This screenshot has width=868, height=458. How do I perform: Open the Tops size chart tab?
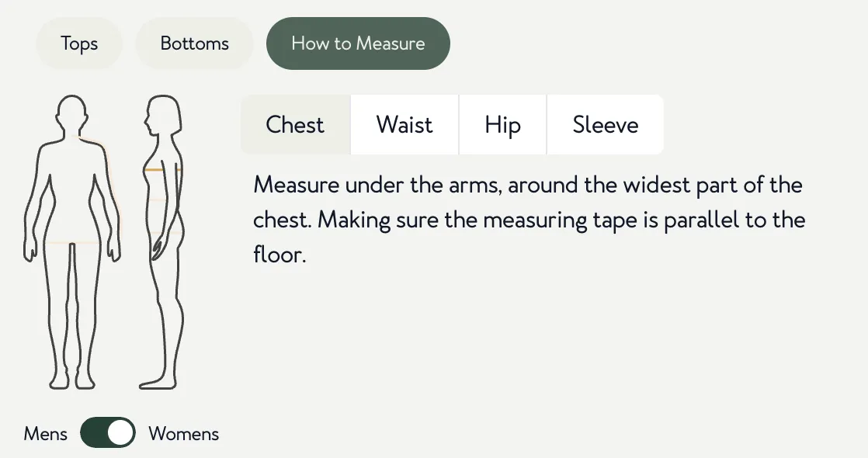[79, 43]
